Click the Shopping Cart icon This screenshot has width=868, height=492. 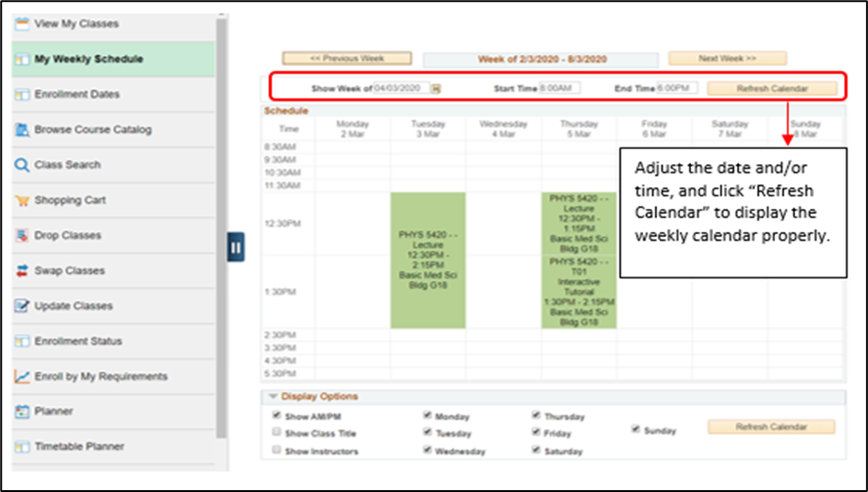pos(21,200)
